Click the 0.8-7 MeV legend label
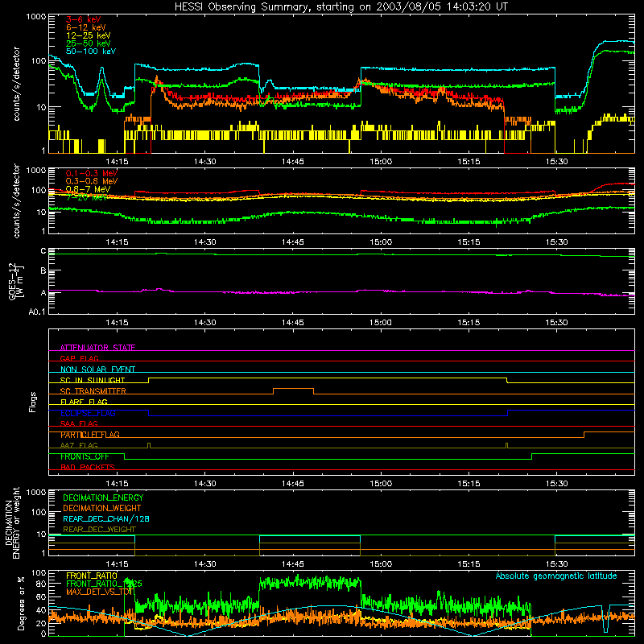The width and height of the screenshot is (644, 644). tap(88, 189)
